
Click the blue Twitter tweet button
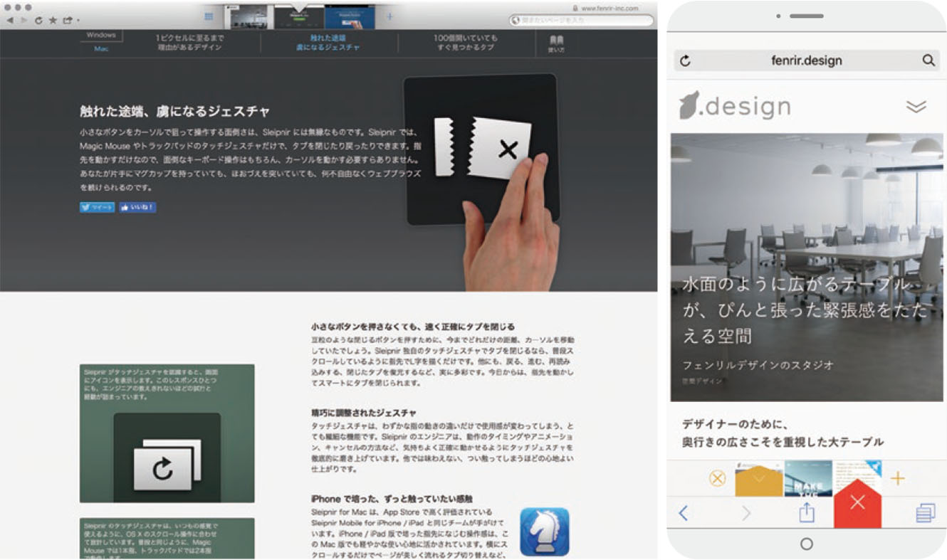tap(97, 208)
